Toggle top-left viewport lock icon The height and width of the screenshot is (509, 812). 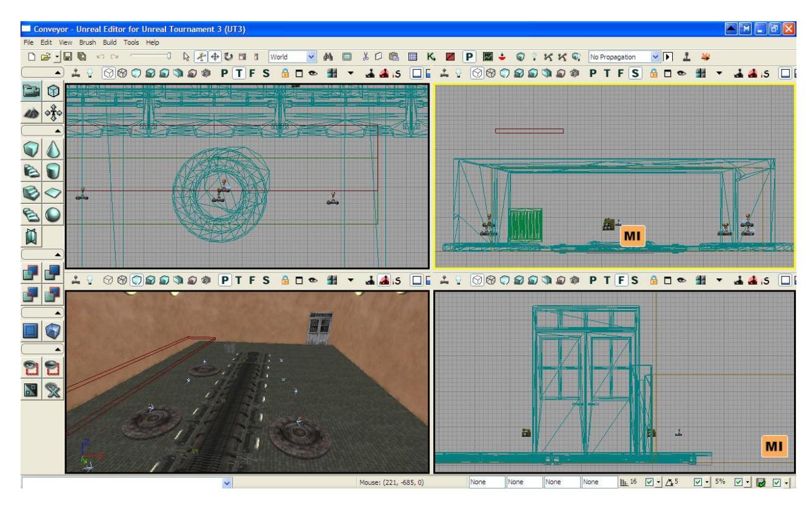[287, 73]
